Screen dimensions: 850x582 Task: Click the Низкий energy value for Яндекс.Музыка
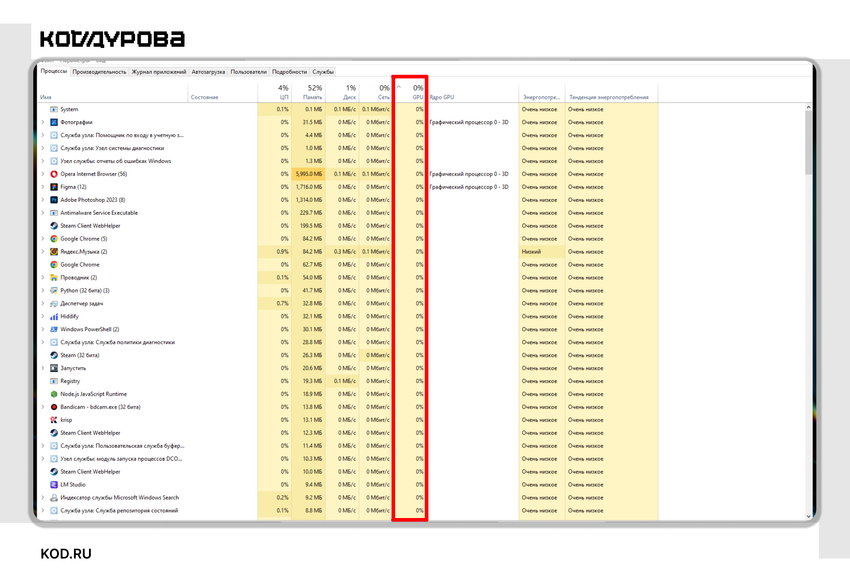click(x=542, y=252)
